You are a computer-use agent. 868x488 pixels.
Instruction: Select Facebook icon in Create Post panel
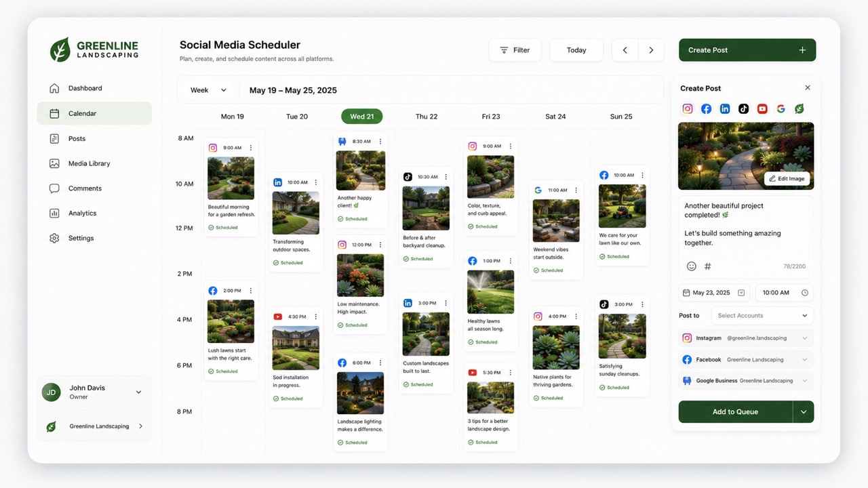click(706, 108)
